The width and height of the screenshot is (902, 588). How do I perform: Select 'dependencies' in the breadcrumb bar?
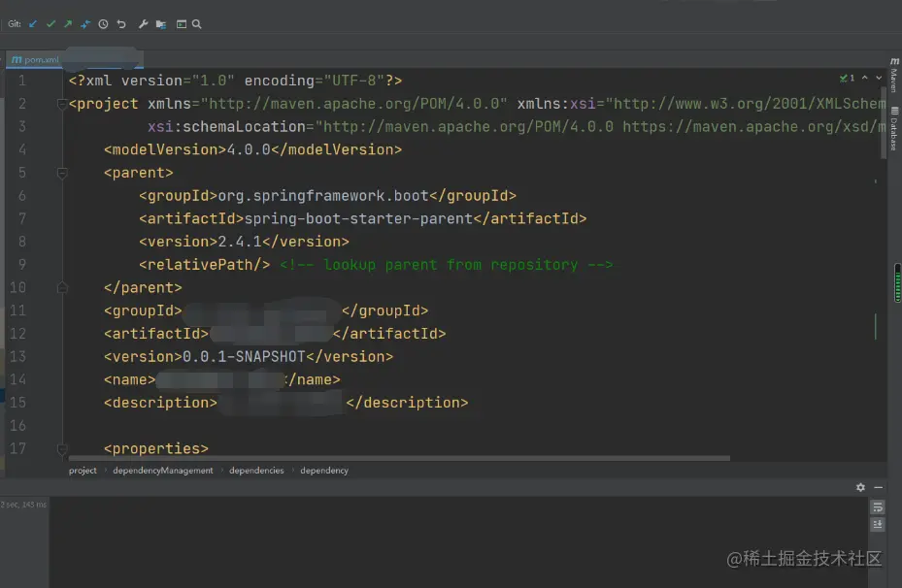pos(256,471)
